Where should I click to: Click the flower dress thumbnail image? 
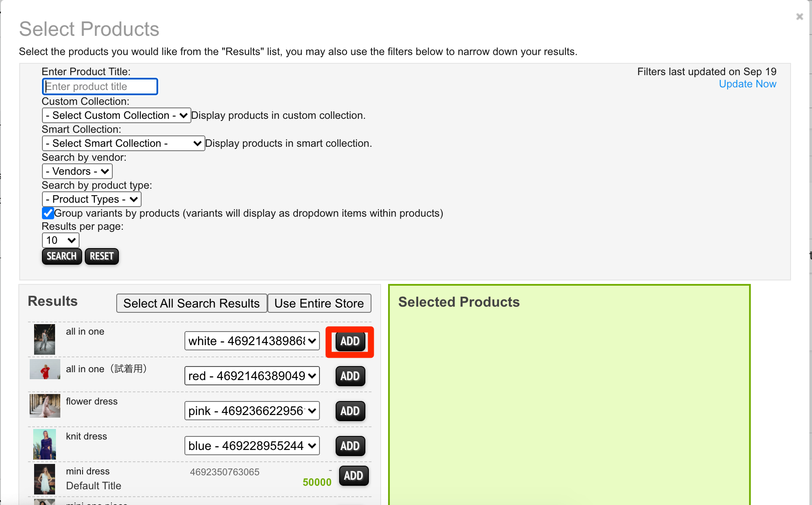coord(45,406)
